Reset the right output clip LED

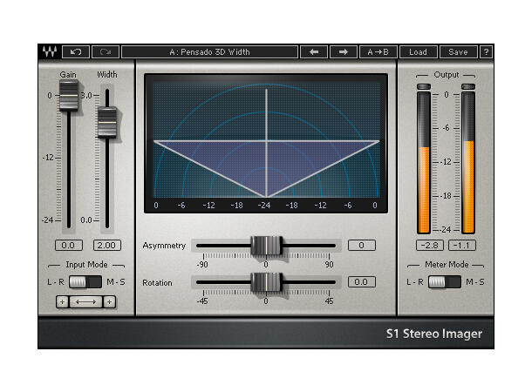(x=468, y=87)
